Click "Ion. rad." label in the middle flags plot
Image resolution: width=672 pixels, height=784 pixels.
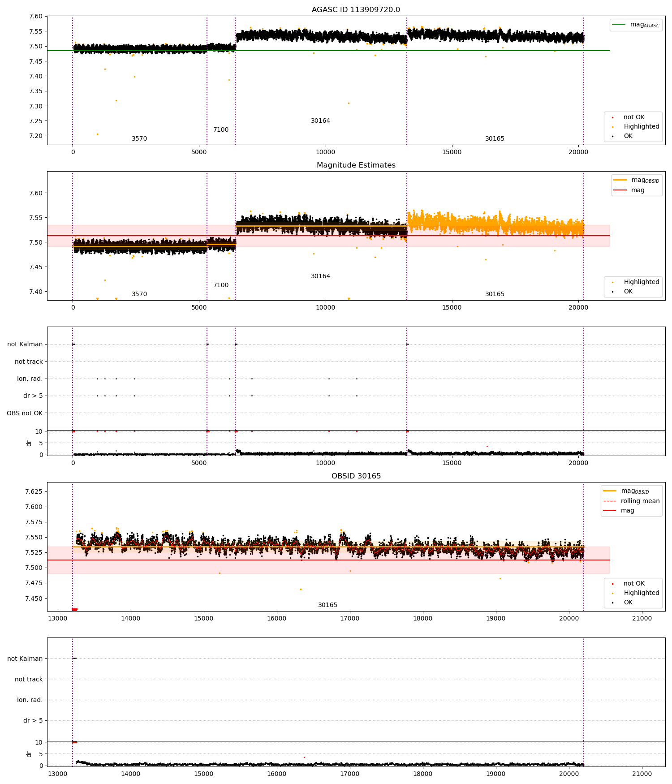point(30,379)
